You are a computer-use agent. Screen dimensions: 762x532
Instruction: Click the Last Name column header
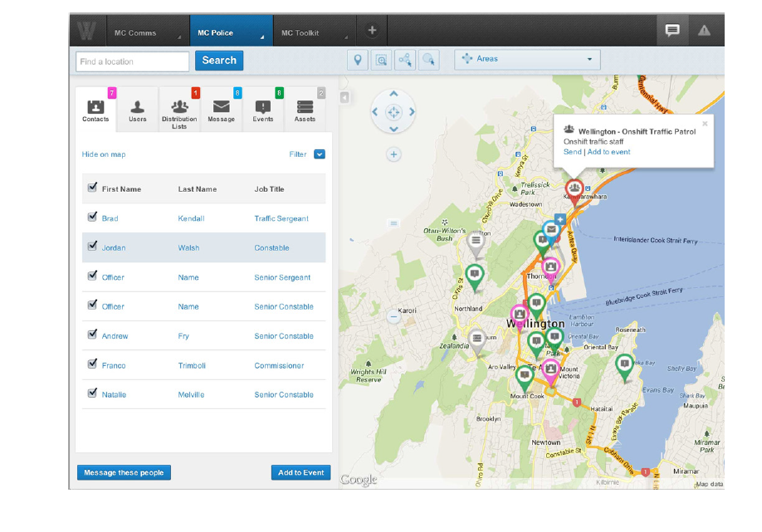click(198, 189)
